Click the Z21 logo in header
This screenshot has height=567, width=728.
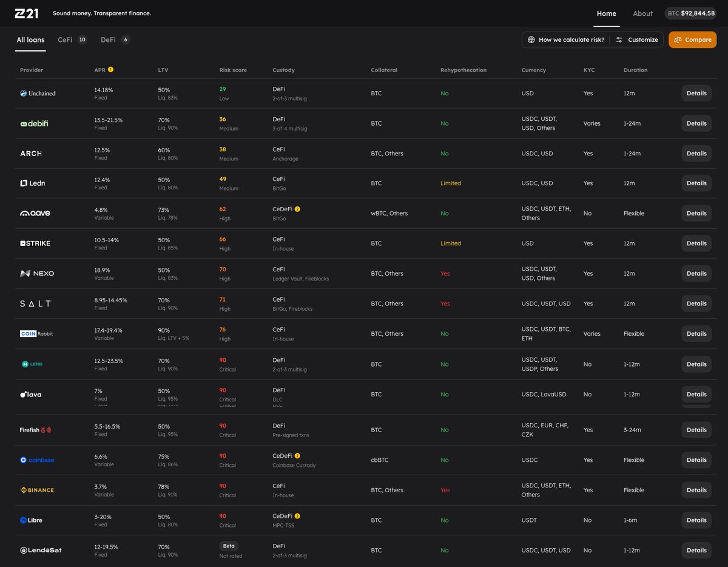pyautogui.click(x=27, y=13)
